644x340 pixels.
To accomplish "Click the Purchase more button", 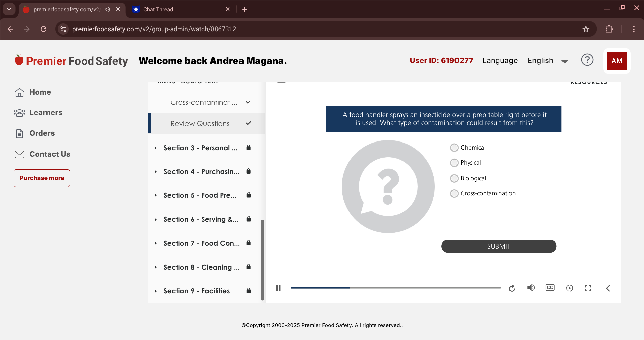I will click(x=42, y=178).
